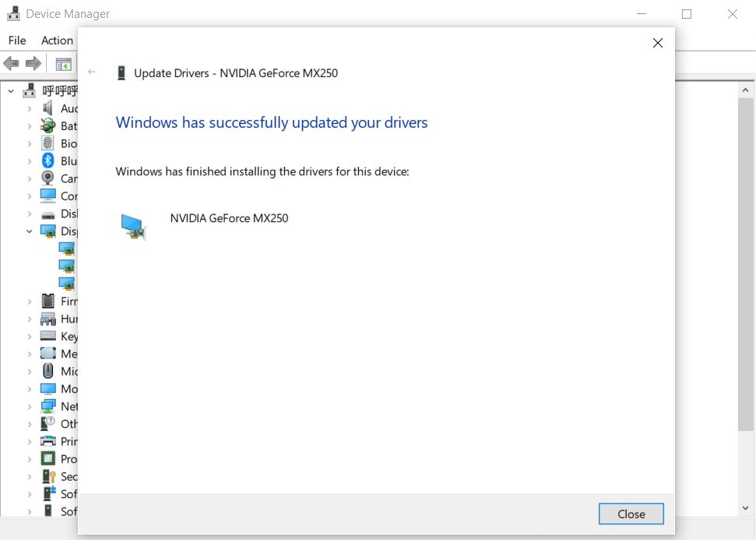Expand the Network adapters chevron
Image resolution: width=756 pixels, height=540 pixels.
coord(30,406)
